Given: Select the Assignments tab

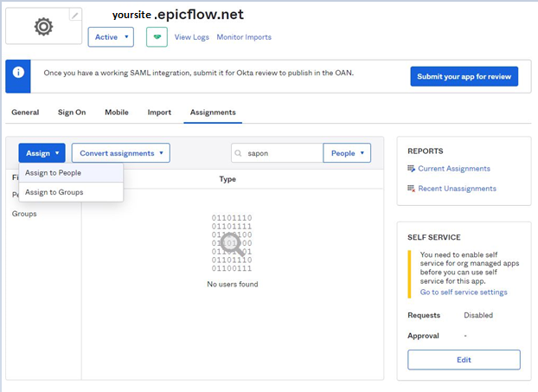Looking at the screenshot, I should [213, 112].
